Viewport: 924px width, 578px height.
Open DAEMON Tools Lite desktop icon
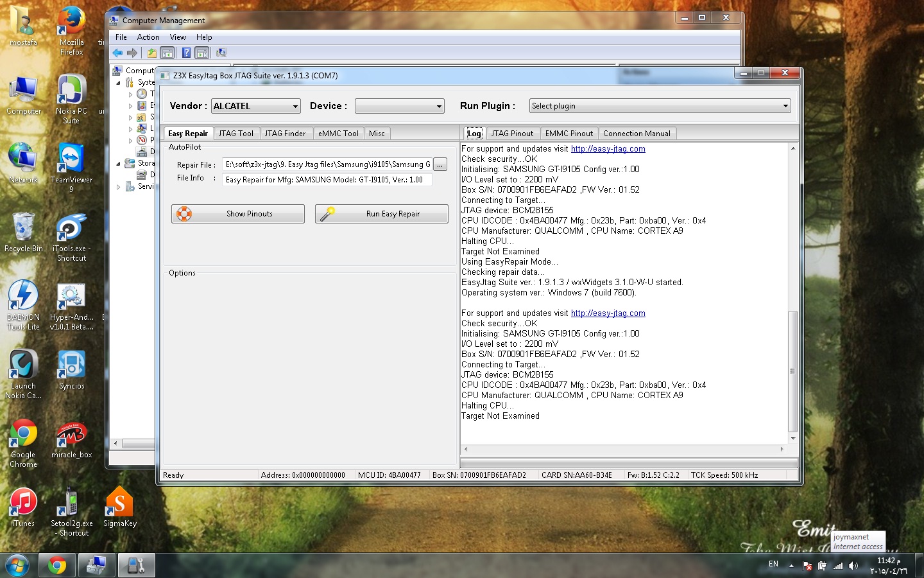pos(24,305)
